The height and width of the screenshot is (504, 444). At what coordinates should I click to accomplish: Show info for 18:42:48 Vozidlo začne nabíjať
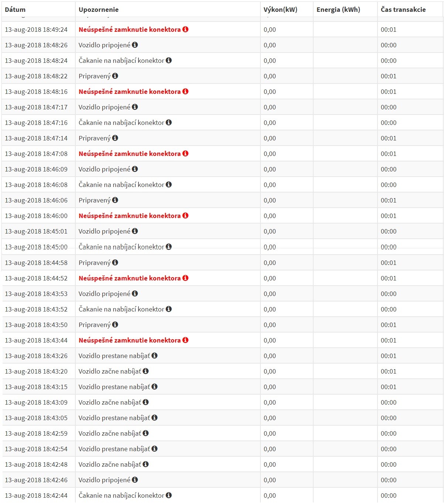point(146,464)
